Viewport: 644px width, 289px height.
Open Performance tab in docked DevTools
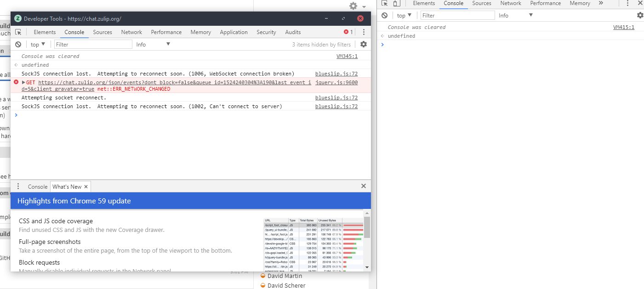click(x=546, y=3)
